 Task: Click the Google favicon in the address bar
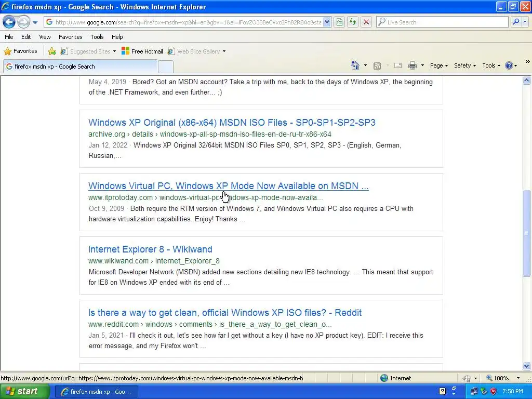point(49,22)
